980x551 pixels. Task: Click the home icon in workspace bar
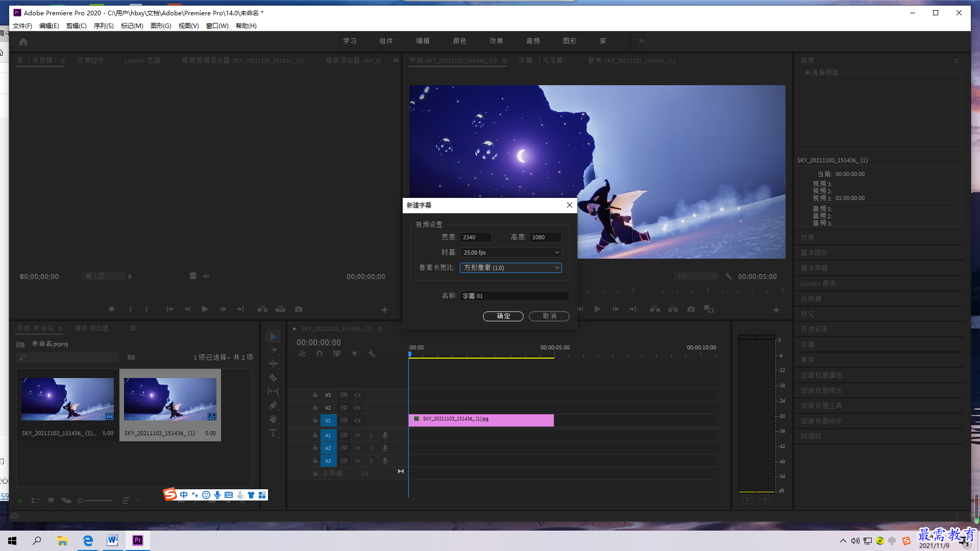click(x=23, y=41)
